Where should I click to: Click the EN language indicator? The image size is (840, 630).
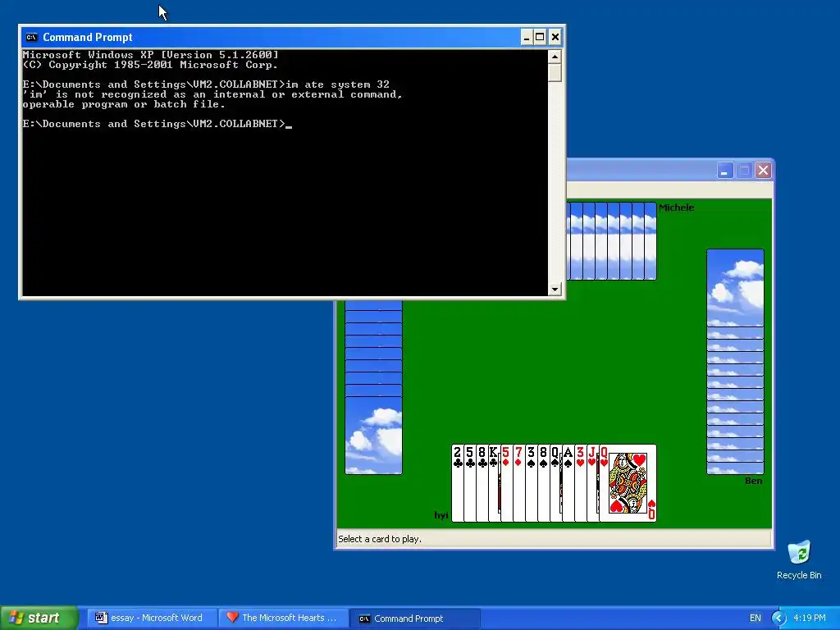pyautogui.click(x=756, y=618)
